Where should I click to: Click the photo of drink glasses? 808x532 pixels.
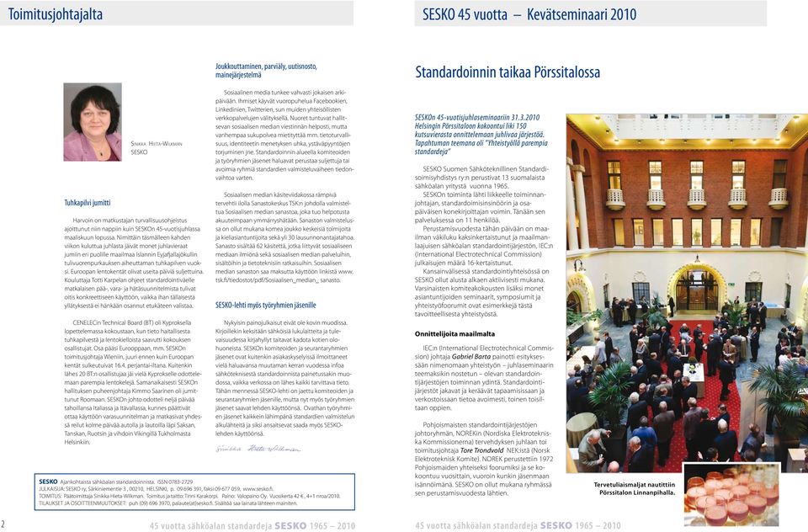731,495
